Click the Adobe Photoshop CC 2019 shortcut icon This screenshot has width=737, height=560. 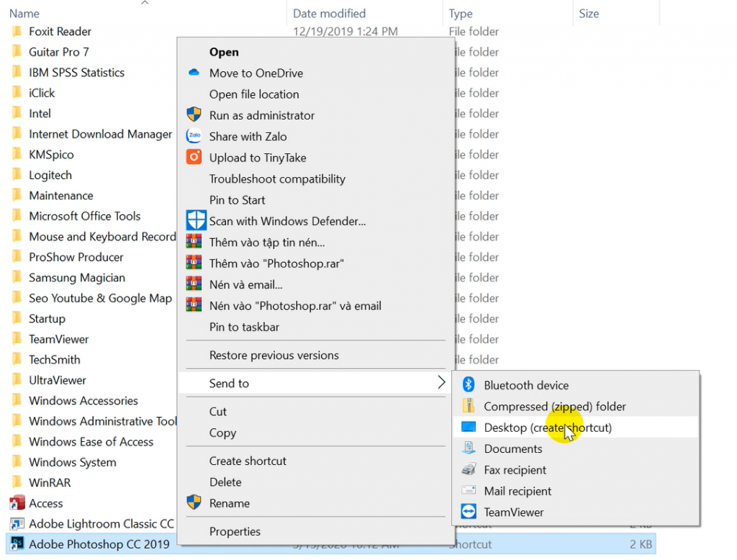coord(17,544)
